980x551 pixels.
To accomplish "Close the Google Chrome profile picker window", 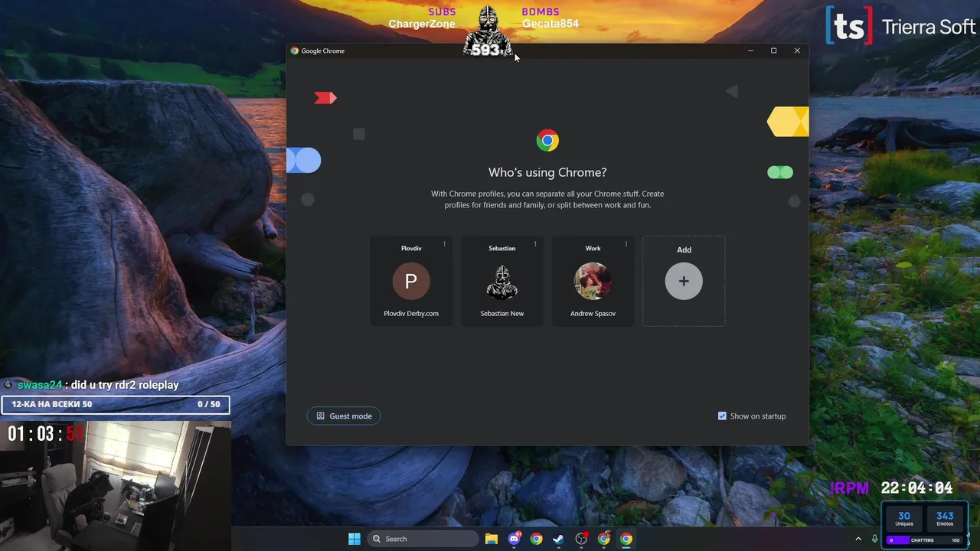I will point(797,51).
